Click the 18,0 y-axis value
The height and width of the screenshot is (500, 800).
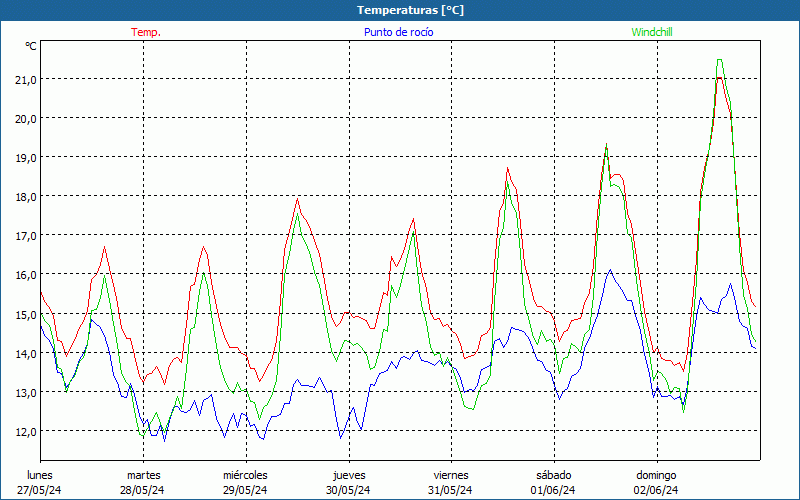26,196
